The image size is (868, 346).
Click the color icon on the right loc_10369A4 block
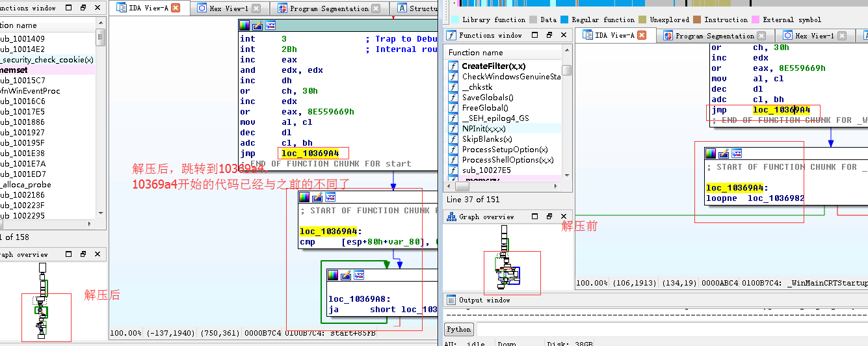[711, 153]
